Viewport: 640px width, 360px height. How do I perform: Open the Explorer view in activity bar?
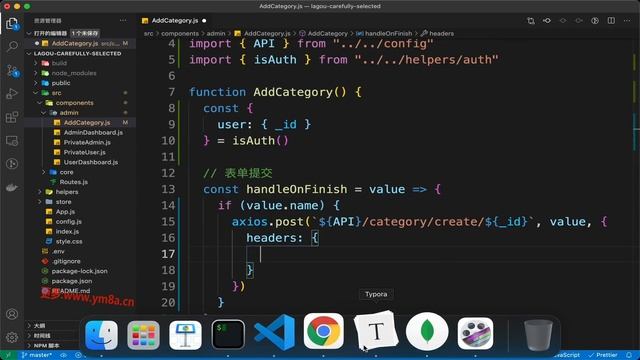tap(12, 24)
